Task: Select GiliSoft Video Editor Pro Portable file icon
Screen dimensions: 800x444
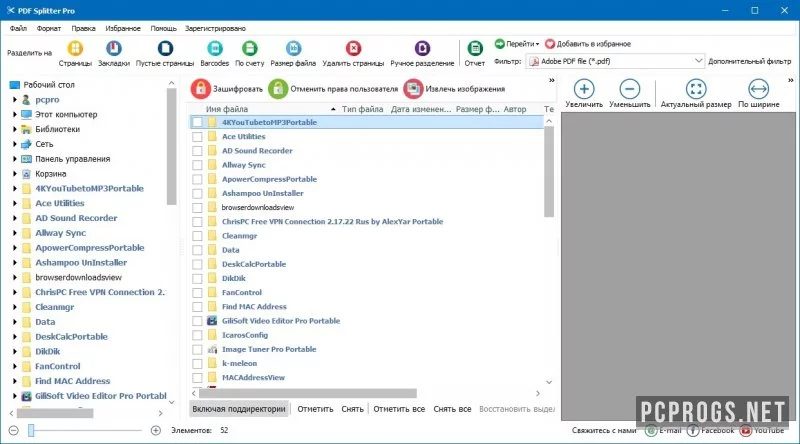Action: (212, 321)
